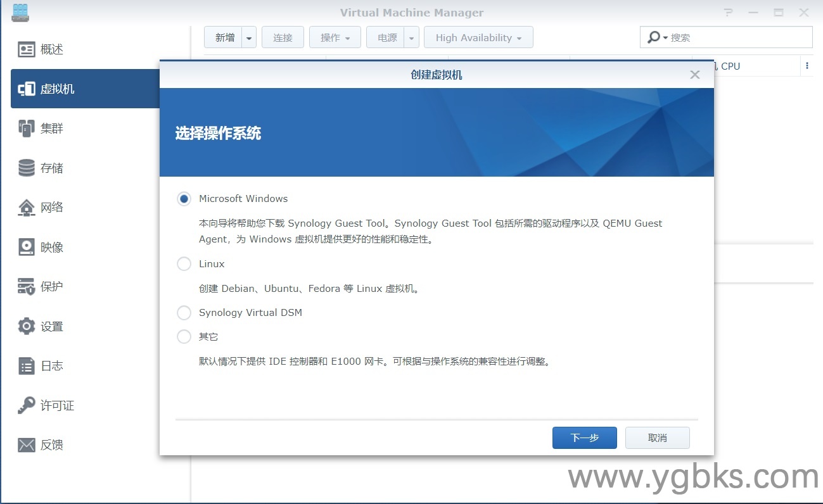Click the Settings (设置) gear icon
Image resolution: width=823 pixels, height=504 pixels.
click(27, 327)
